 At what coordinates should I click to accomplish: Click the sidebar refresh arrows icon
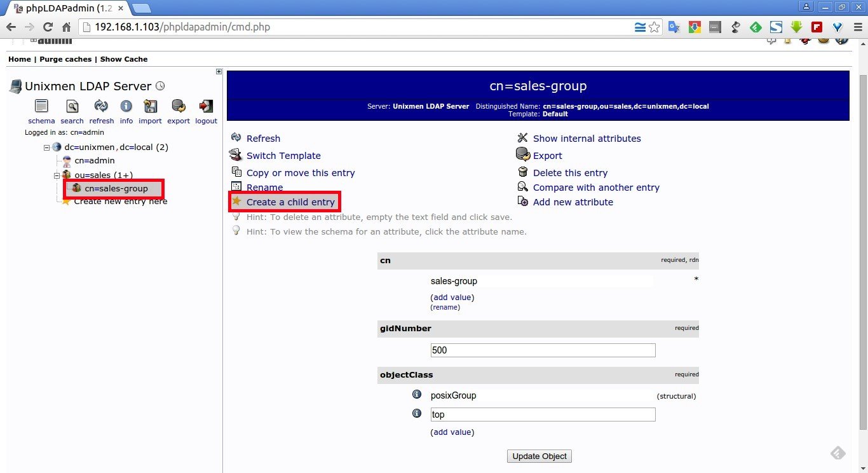pyautogui.click(x=101, y=106)
